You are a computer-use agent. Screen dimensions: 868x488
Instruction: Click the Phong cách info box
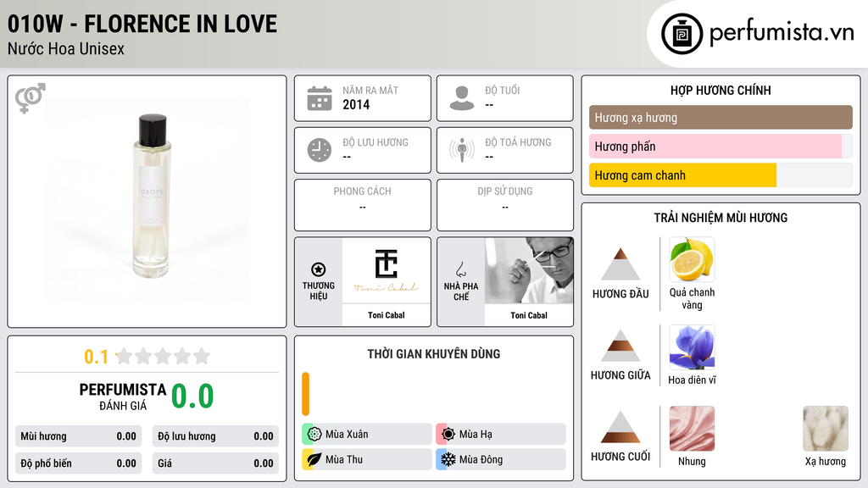[363, 205]
